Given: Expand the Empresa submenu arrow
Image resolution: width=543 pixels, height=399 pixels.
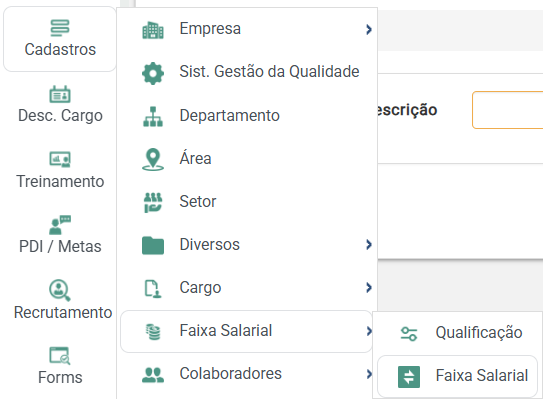Looking at the screenshot, I should 369,30.
